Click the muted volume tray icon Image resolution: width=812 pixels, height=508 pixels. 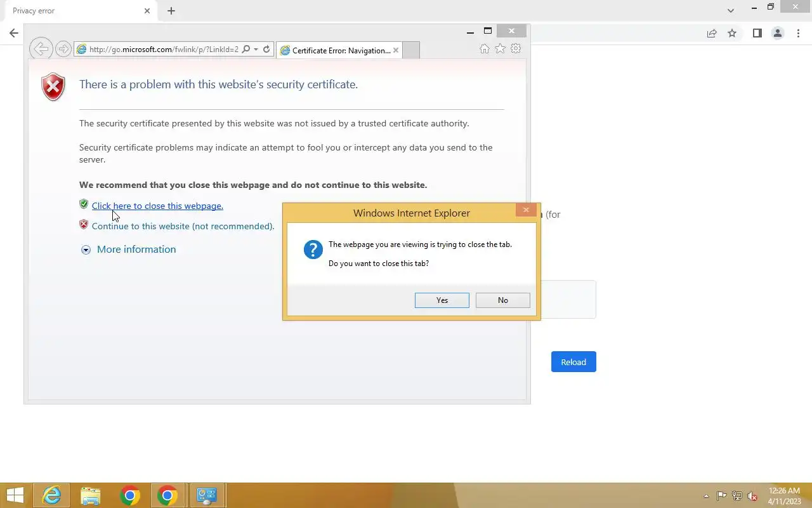point(752,496)
